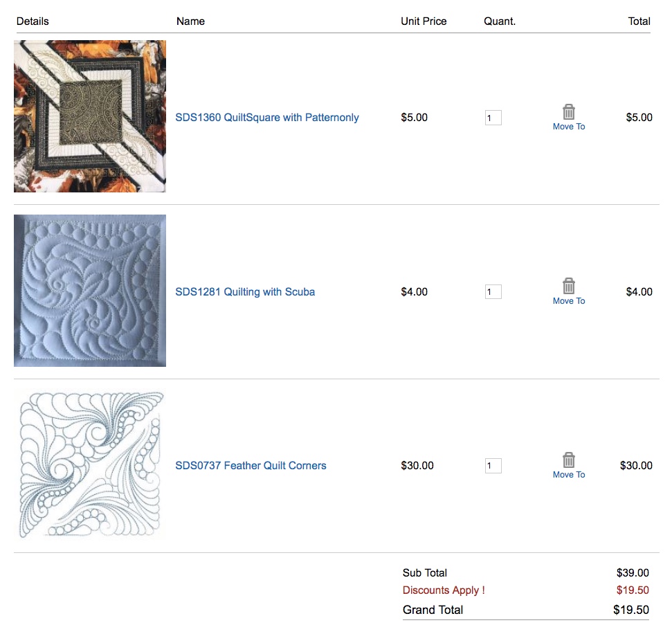Click Move To under SDS1360 item
672x625 pixels.
coord(569,127)
